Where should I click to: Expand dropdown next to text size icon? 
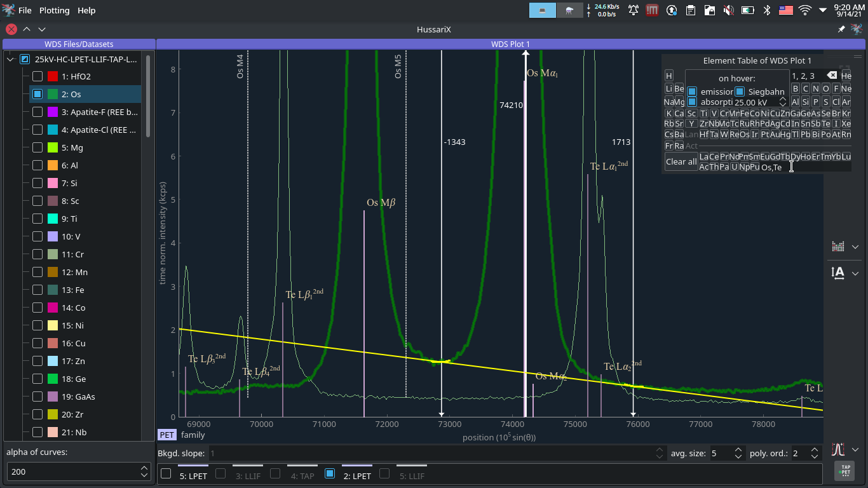click(x=855, y=273)
